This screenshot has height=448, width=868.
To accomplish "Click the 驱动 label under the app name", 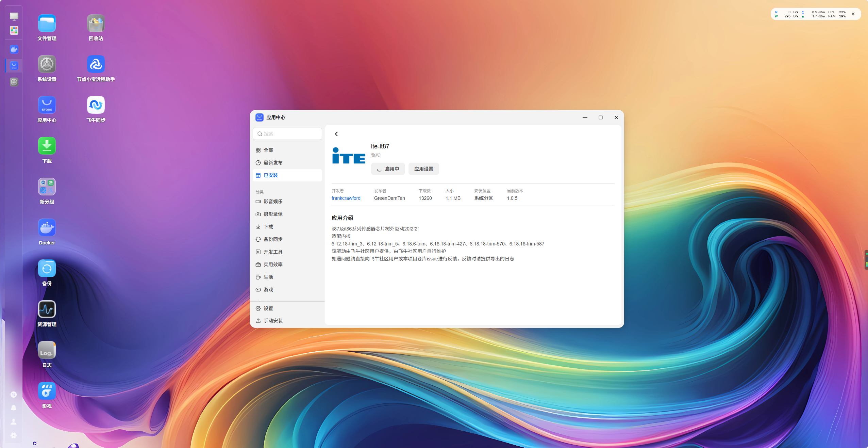I will pyautogui.click(x=376, y=155).
